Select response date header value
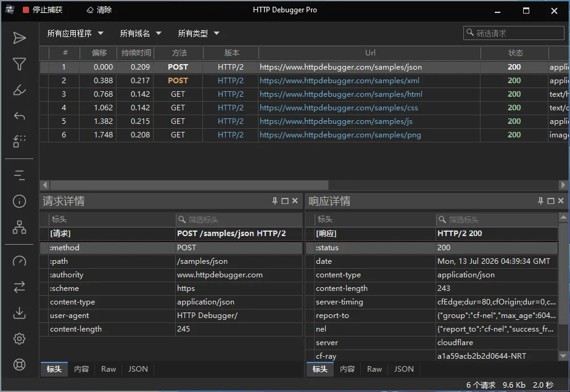The height and width of the screenshot is (392, 570). (x=494, y=261)
